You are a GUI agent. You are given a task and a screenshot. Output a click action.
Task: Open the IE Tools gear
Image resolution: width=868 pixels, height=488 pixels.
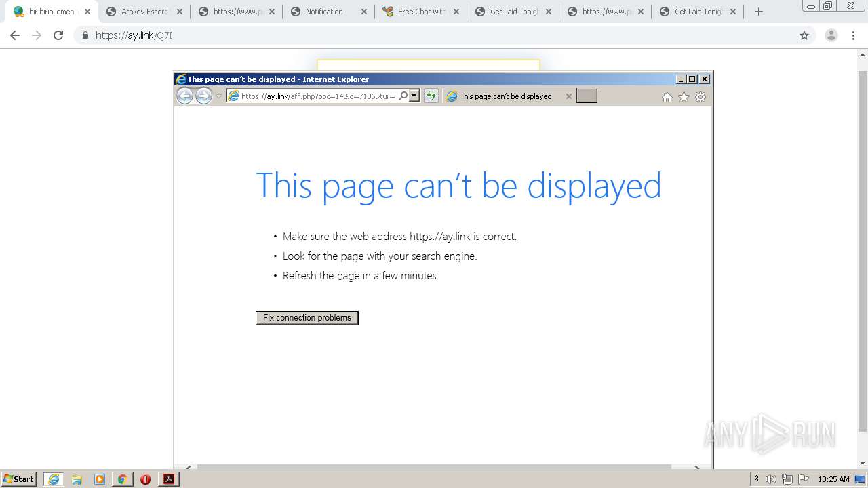point(701,97)
